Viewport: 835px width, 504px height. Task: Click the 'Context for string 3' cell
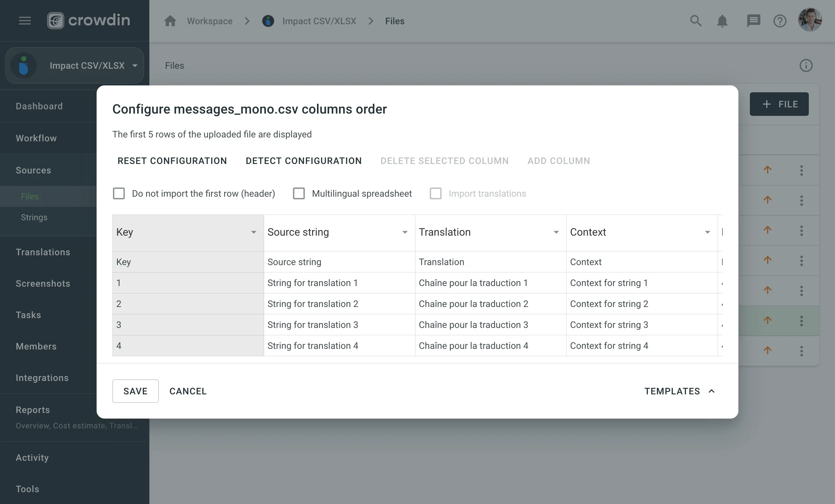point(642,325)
